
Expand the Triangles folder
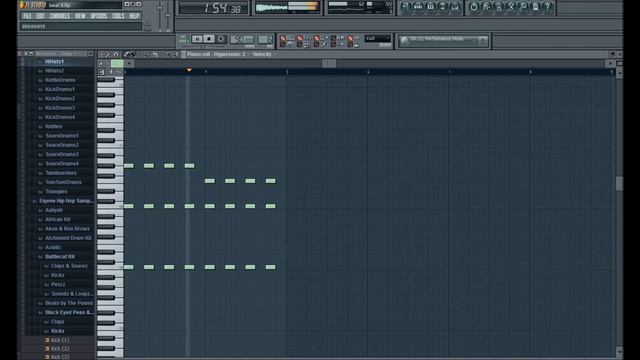(x=56, y=191)
